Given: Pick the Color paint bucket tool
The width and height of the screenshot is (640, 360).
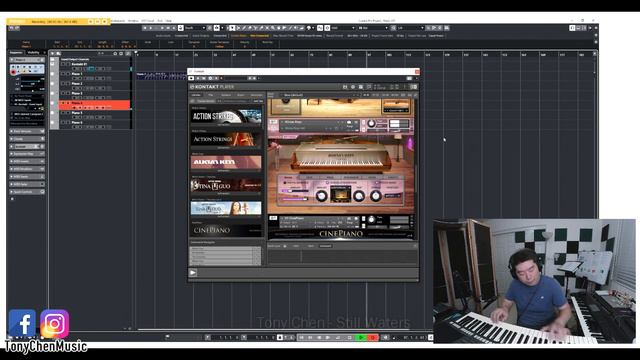Looking at the screenshot, I should point(309,28).
